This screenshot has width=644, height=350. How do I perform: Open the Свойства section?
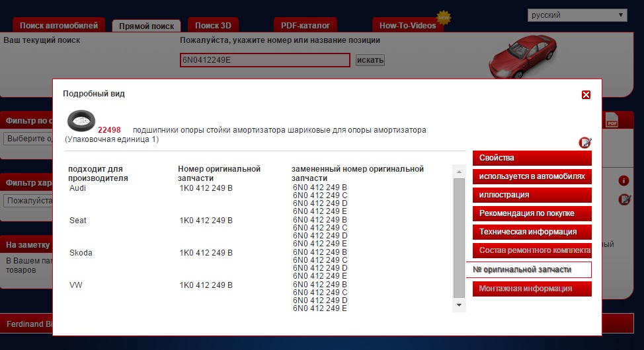(532, 158)
